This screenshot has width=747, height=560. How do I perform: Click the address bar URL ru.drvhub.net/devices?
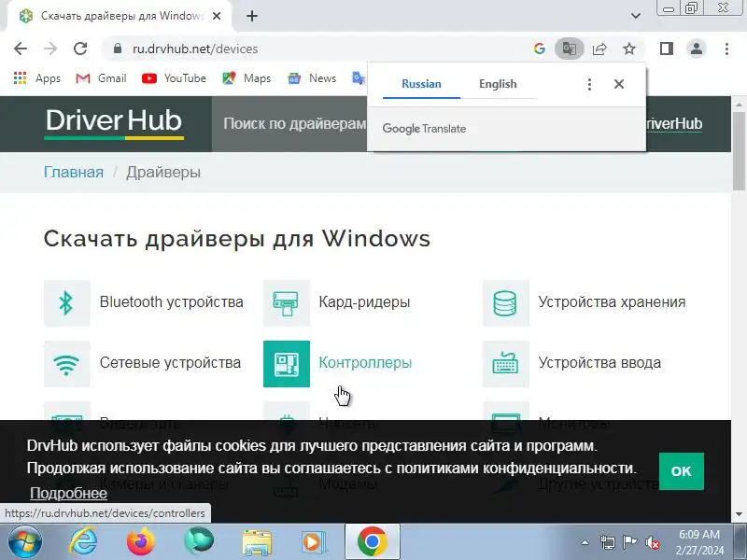coord(195,49)
